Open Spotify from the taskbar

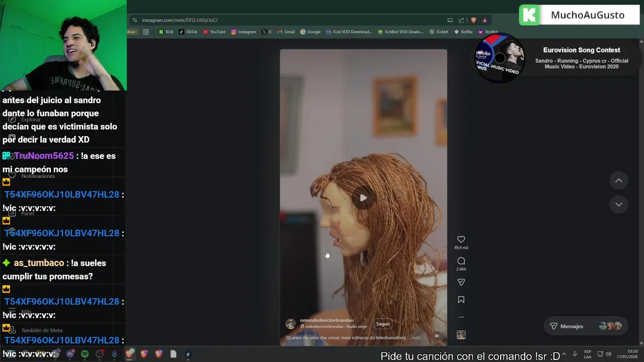(x=85, y=354)
